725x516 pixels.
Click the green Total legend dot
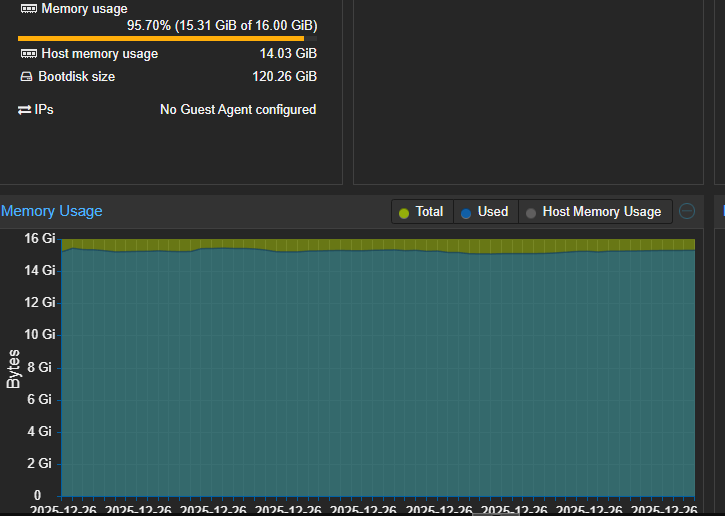coord(404,212)
